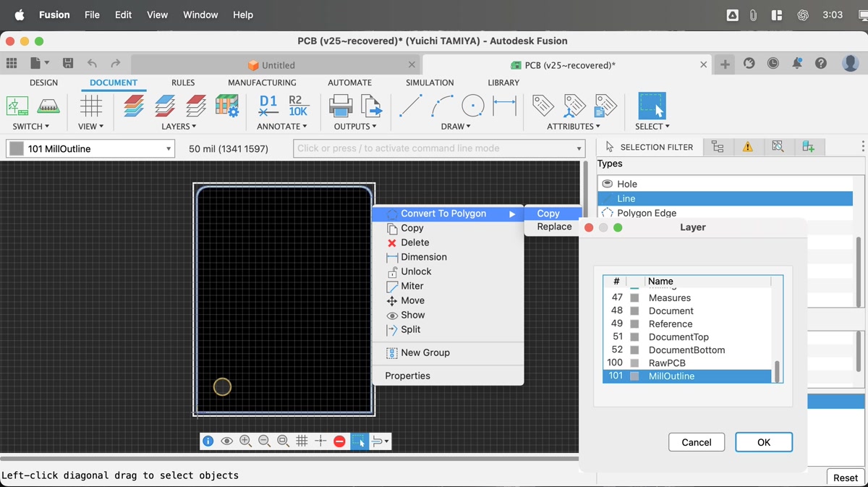Open the OUTPUTS dropdown
Image resolution: width=868 pixels, height=487 pixels.
[x=355, y=127]
